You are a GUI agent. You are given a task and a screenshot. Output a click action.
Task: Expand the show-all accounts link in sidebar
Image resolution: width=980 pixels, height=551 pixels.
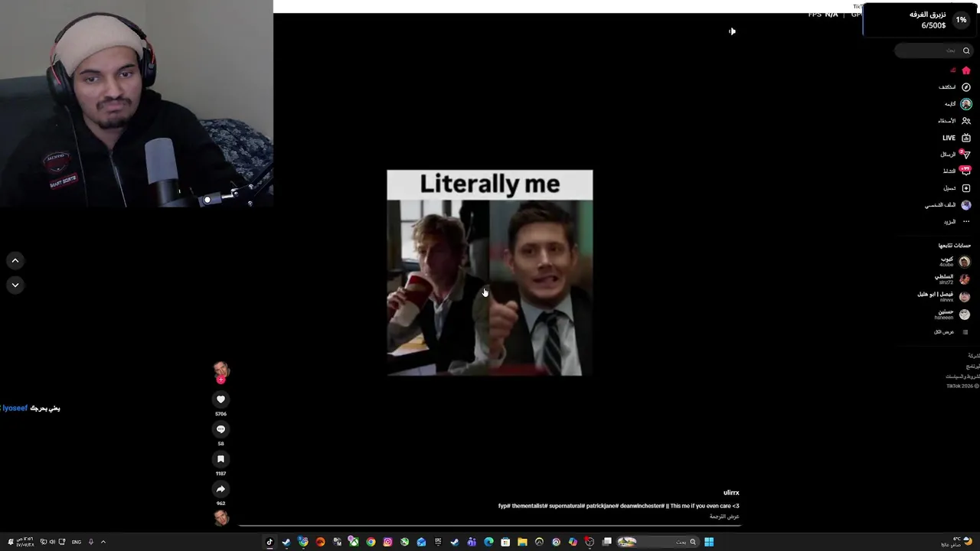click(951, 332)
